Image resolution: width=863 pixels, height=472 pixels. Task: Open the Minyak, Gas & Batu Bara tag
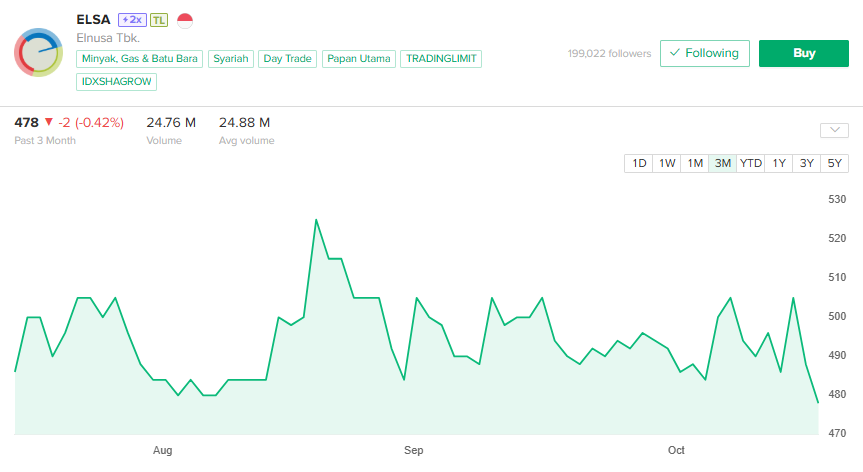139,59
